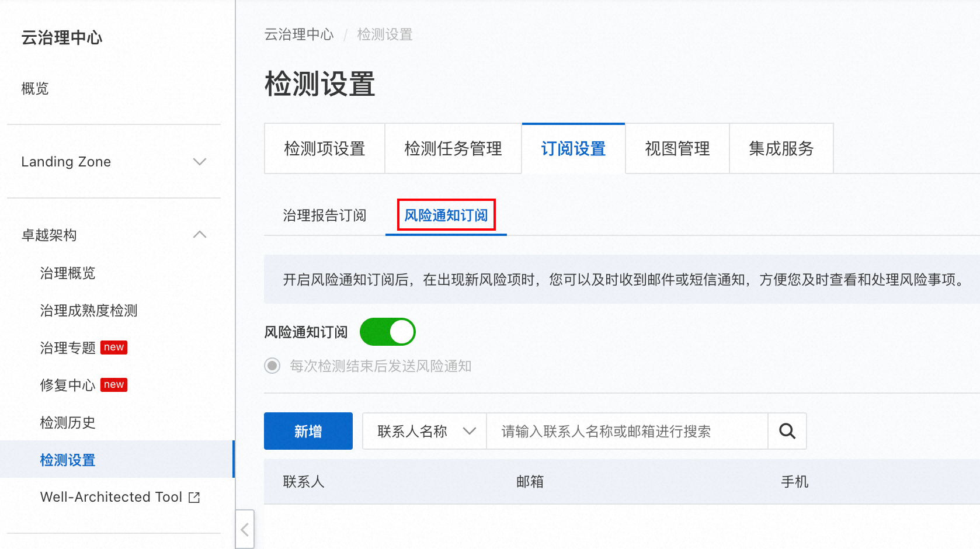
Task: Select 概览 in the left navigation
Action: coord(35,89)
